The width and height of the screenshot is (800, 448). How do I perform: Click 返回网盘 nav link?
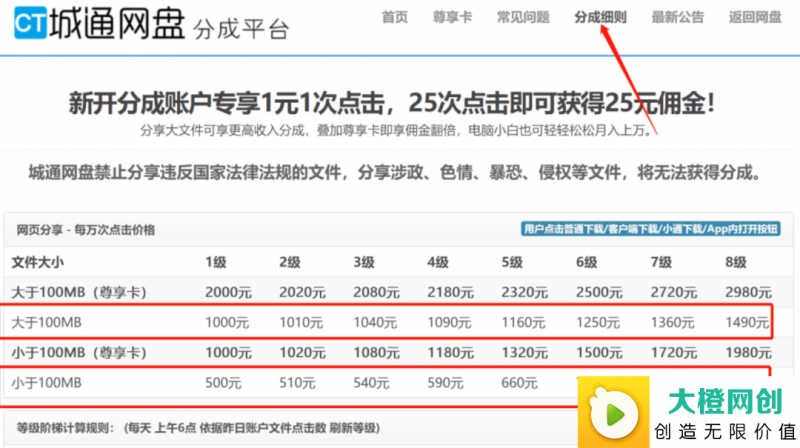[755, 17]
